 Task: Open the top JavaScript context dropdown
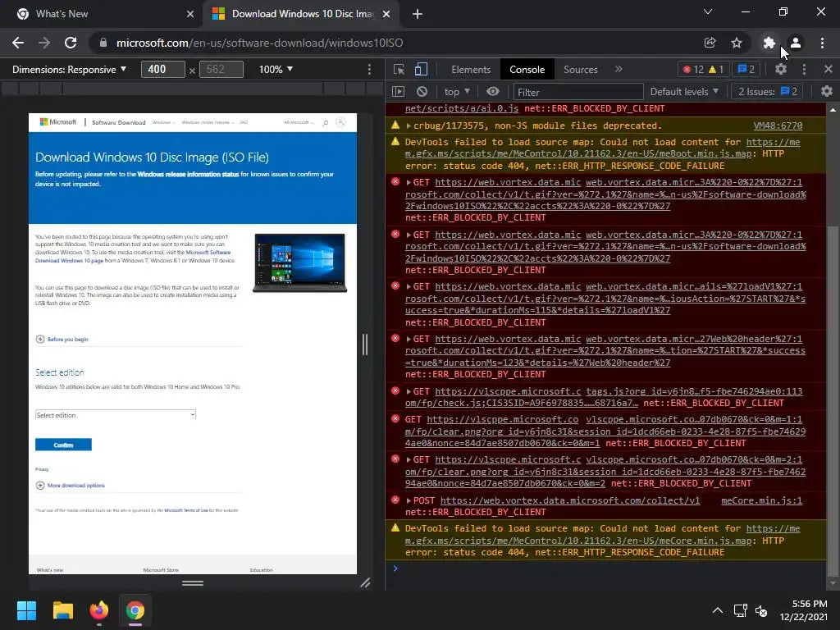click(457, 92)
